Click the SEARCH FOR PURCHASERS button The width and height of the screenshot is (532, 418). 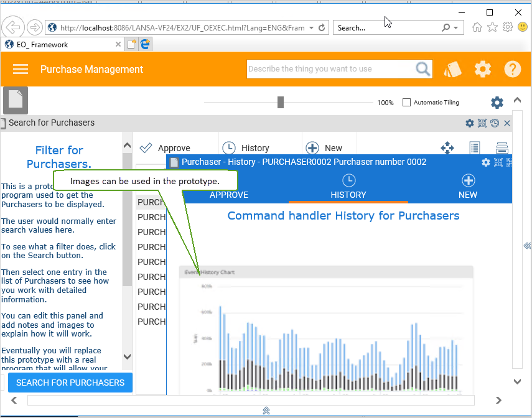pyautogui.click(x=70, y=383)
